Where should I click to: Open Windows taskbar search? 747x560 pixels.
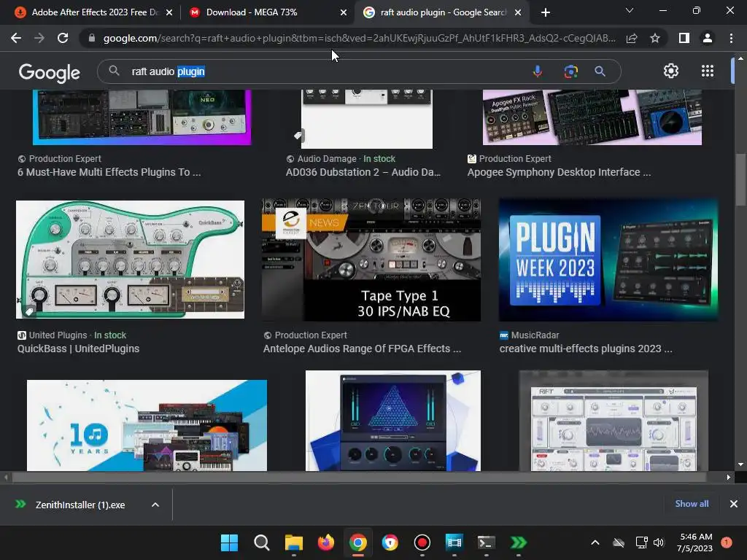(x=262, y=542)
